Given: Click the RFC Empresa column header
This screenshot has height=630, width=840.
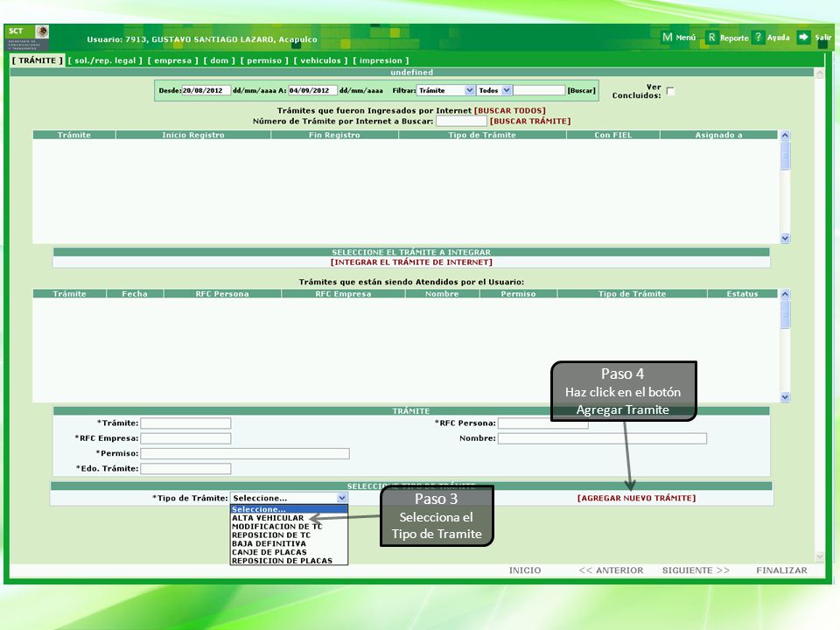Looking at the screenshot, I should (x=343, y=294).
